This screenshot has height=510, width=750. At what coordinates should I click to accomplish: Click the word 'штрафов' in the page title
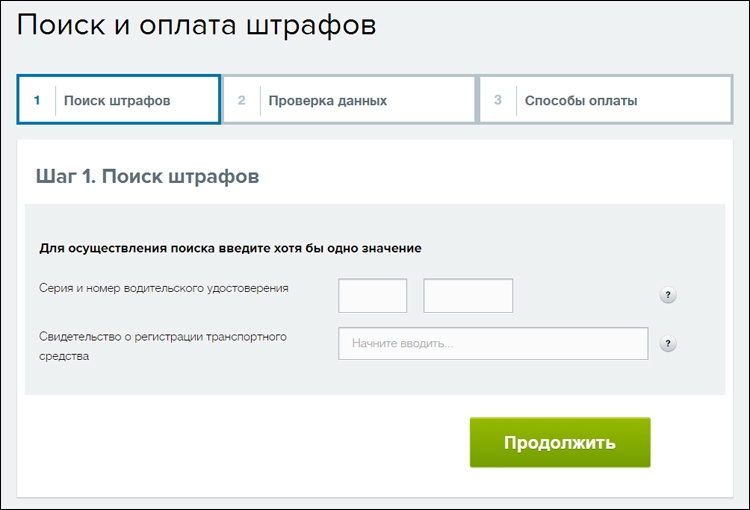[311, 26]
